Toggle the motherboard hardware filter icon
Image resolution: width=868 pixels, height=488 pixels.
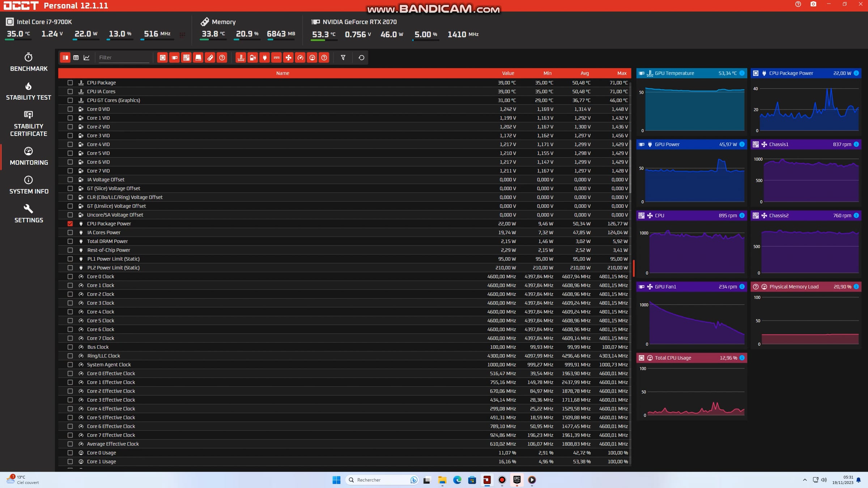pyautogui.click(x=186, y=57)
